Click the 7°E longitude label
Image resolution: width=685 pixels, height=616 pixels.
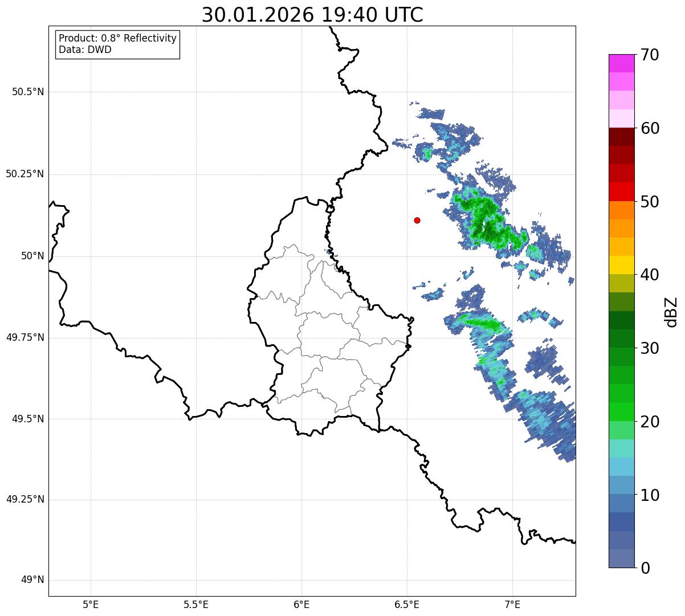[512, 604]
